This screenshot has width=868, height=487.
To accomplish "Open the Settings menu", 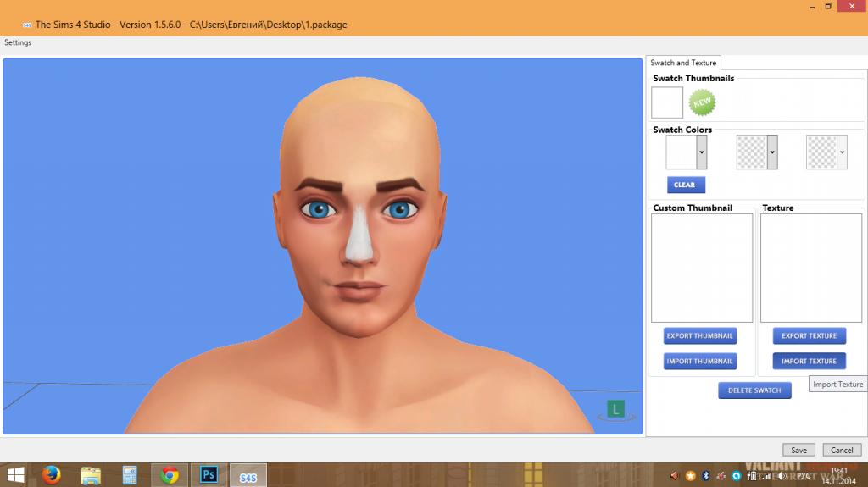I will coord(18,42).
